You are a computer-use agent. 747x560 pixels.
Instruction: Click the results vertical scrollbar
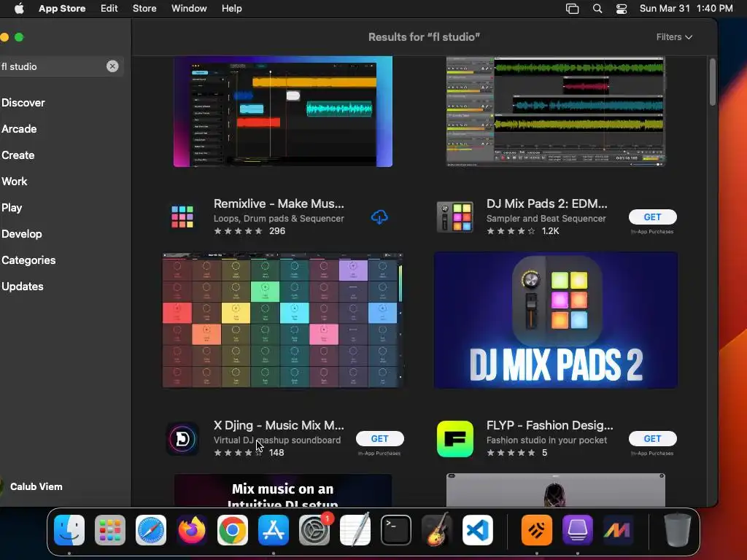[712, 82]
